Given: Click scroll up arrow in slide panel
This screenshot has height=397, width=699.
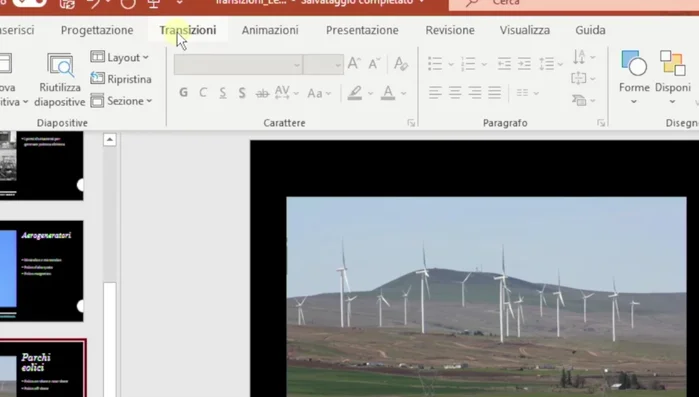Looking at the screenshot, I should click(110, 139).
